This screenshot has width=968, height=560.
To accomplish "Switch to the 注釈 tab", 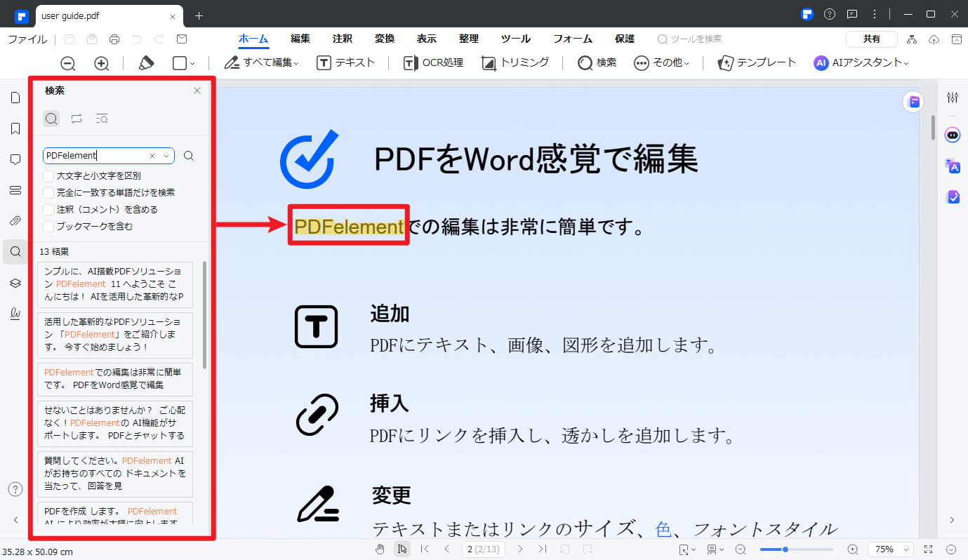I will (343, 39).
